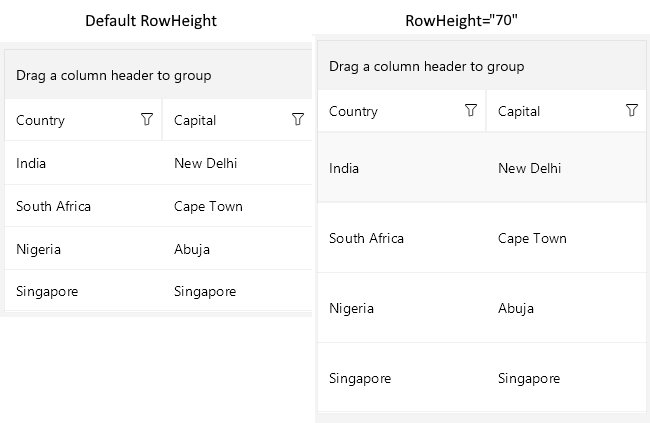This screenshot has width=650, height=423.
Task: Select the Nigeria cell in the larger grid
Action: click(x=351, y=308)
